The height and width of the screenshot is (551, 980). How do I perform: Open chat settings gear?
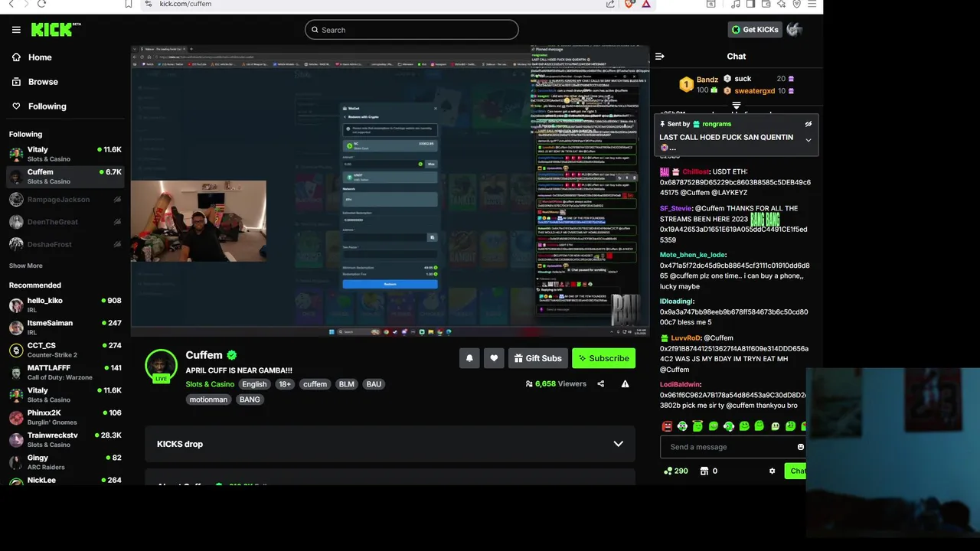772,471
